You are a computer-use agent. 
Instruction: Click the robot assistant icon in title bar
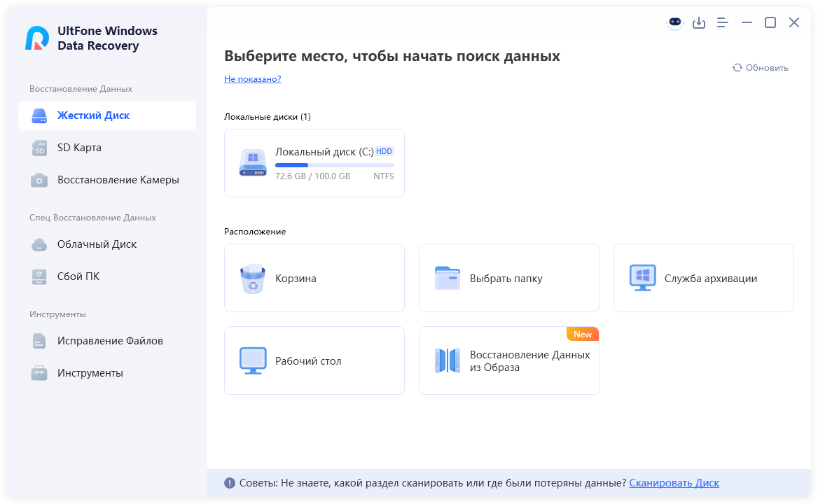(x=674, y=22)
